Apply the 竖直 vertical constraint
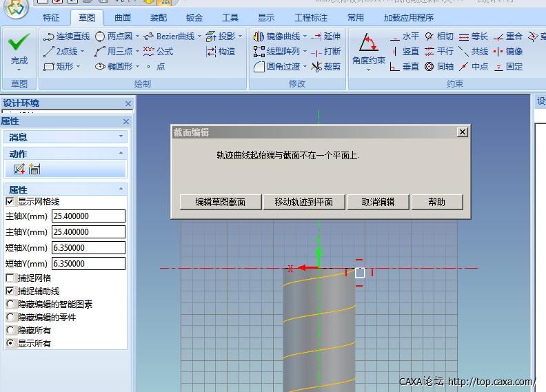This screenshot has height=392, width=546. pos(404,52)
